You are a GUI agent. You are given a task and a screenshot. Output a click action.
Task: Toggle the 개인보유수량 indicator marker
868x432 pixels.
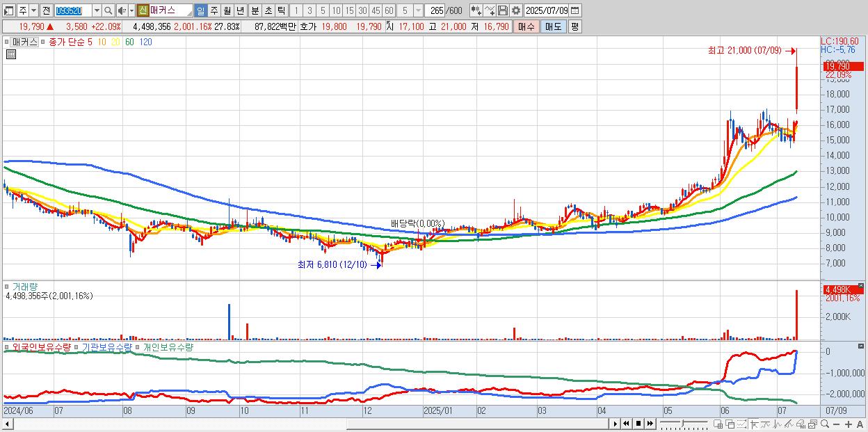click(138, 346)
